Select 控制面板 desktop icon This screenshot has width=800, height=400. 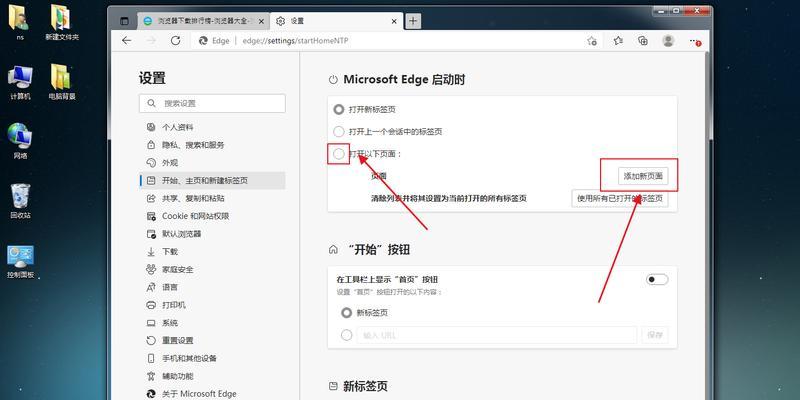20,262
